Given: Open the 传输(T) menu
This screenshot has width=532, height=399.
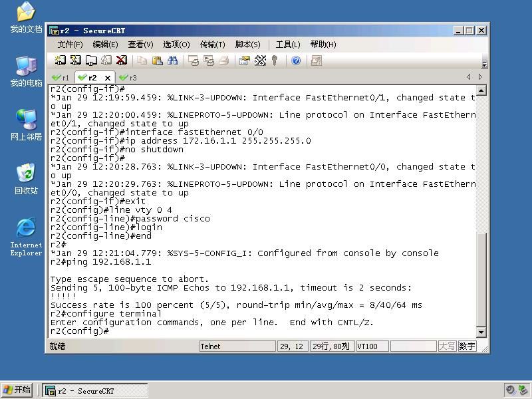Looking at the screenshot, I should click(212, 45).
